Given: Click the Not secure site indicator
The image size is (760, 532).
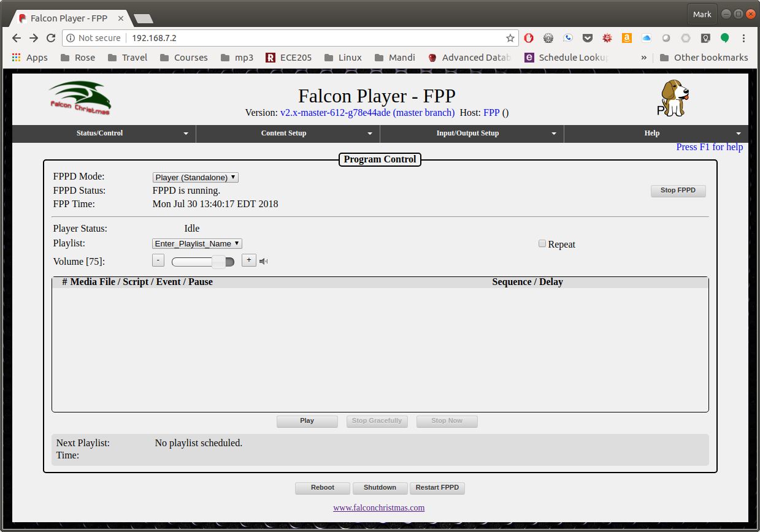Looking at the screenshot, I should tap(98, 37).
